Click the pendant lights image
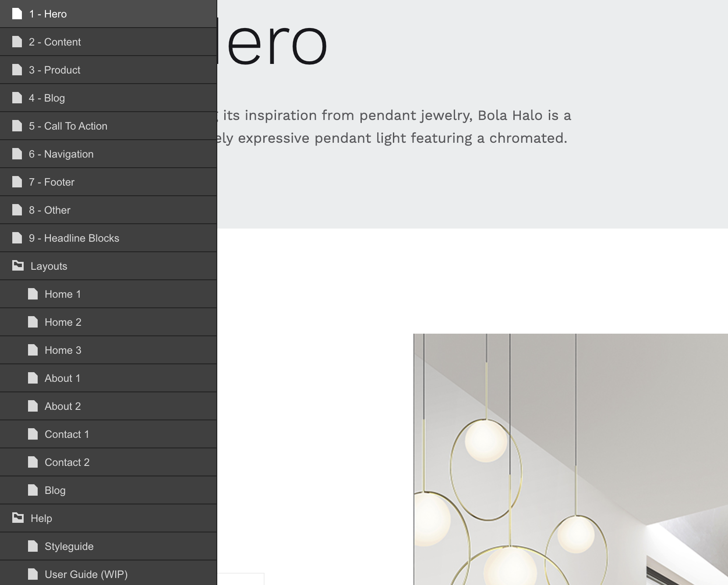The image size is (728, 585). coord(570,459)
